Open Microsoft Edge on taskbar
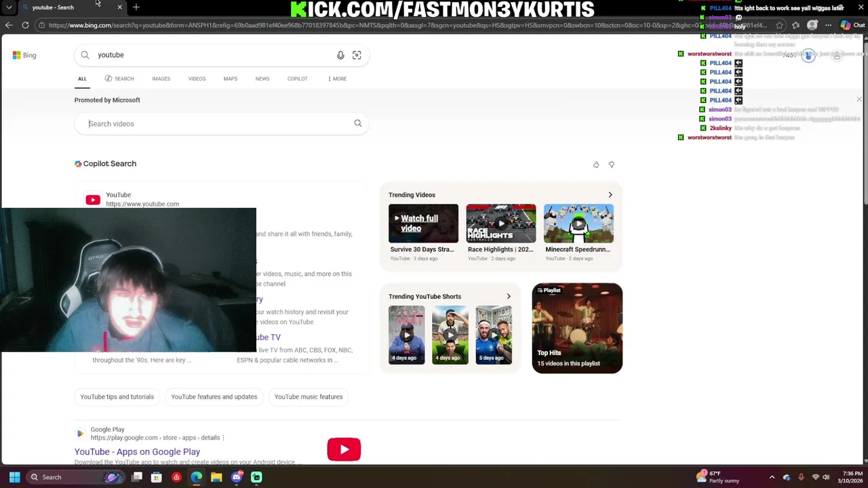This screenshot has width=868, height=488. [197, 477]
